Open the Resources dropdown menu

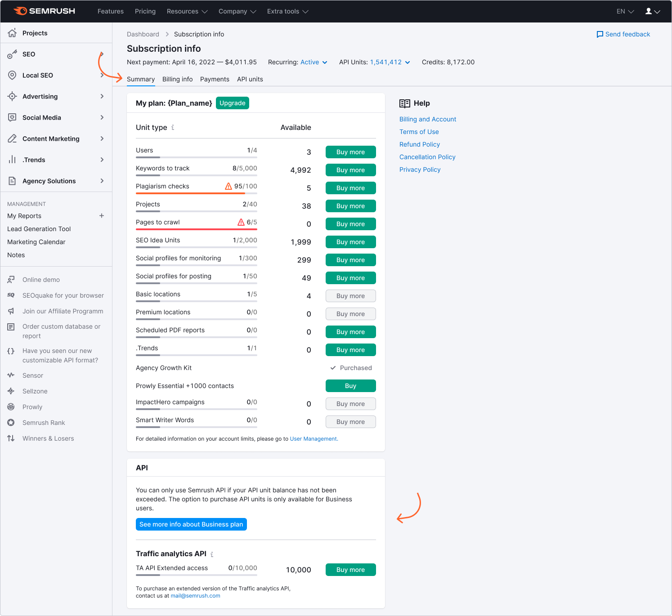187,11
